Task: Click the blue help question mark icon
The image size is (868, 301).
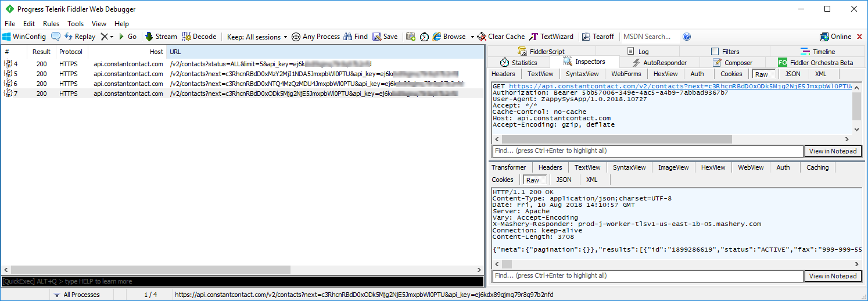Action: point(687,37)
